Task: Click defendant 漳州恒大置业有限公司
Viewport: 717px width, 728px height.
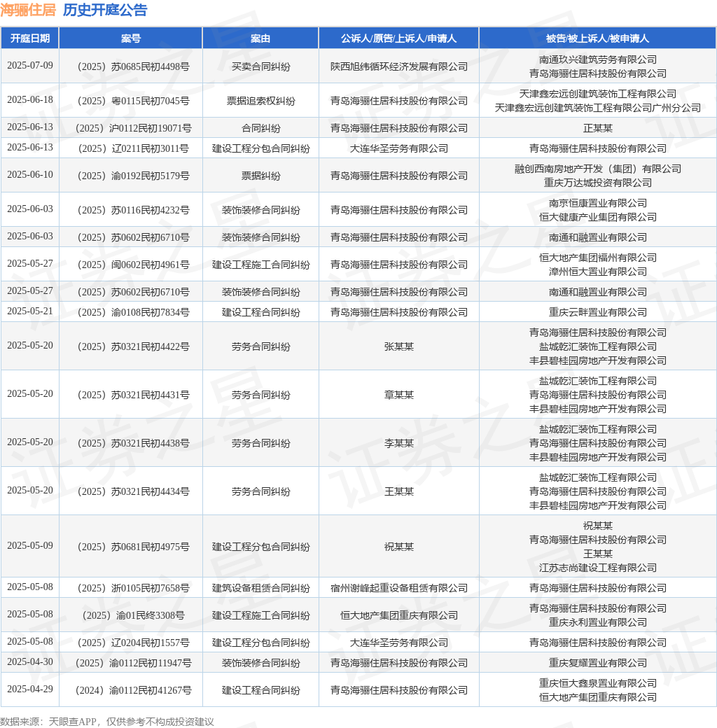Action: (598, 272)
